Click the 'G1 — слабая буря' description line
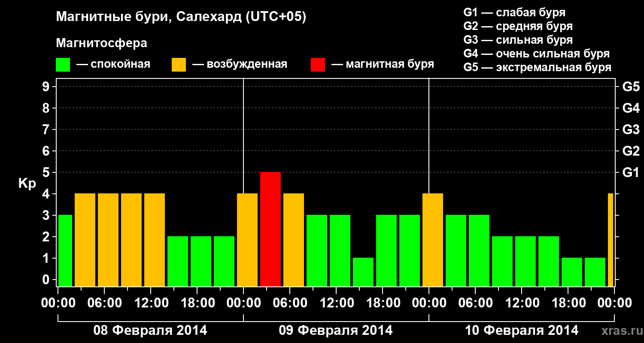This screenshot has width=644, height=343. pos(514,12)
